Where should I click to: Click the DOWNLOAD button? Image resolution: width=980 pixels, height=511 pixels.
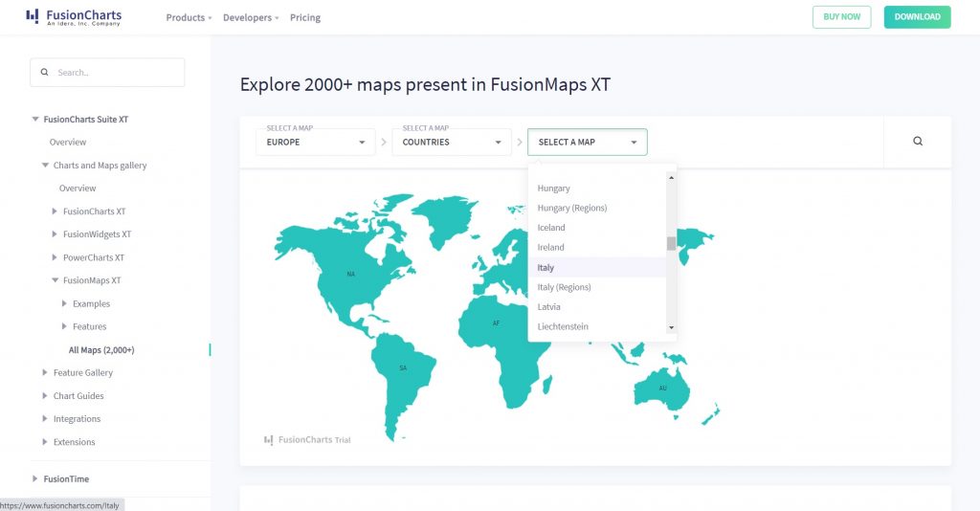tap(917, 16)
